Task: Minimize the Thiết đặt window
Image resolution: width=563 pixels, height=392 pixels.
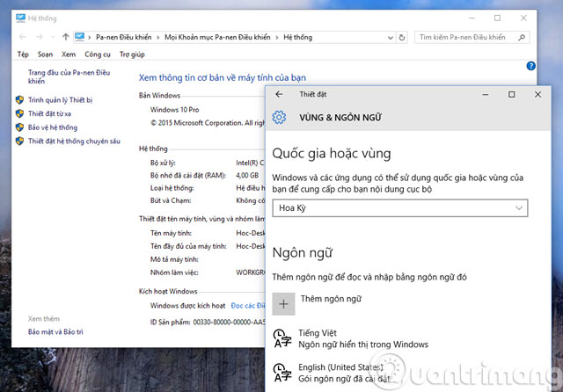Action: click(486, 94)
